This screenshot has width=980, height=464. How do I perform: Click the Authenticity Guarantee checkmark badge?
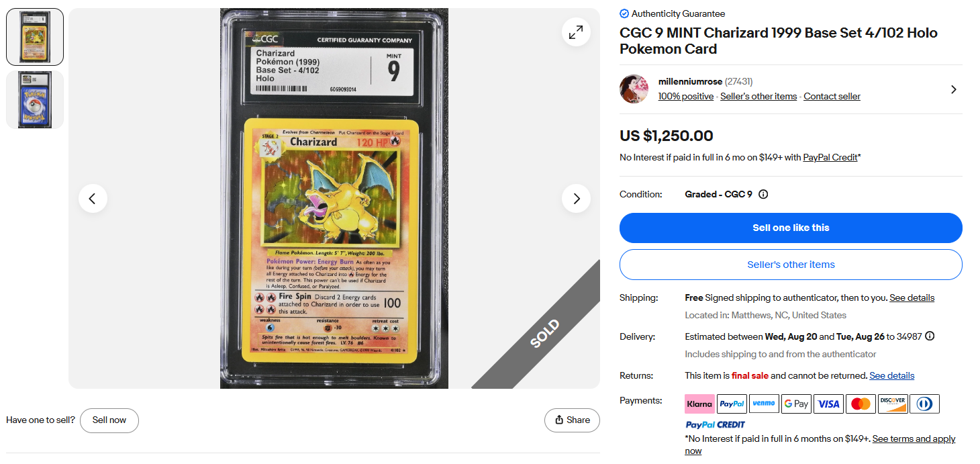[x=624, y=13]
